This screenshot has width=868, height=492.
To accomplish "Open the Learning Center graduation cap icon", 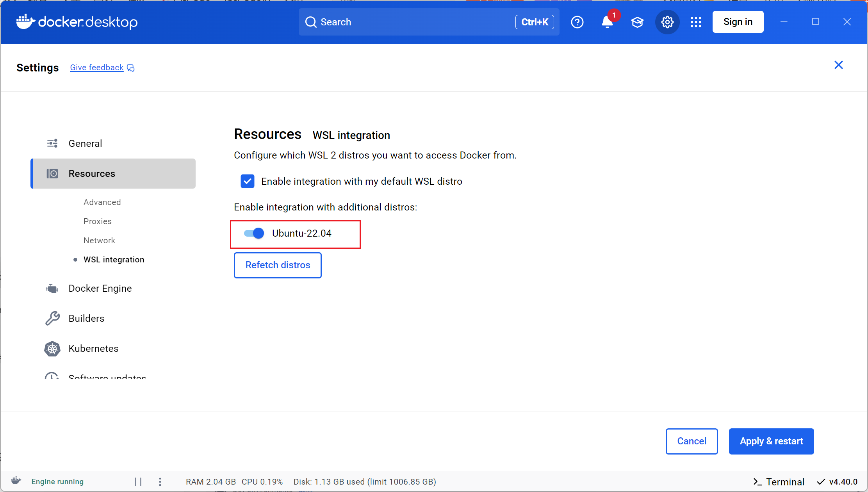I will (x=637, y=22).
